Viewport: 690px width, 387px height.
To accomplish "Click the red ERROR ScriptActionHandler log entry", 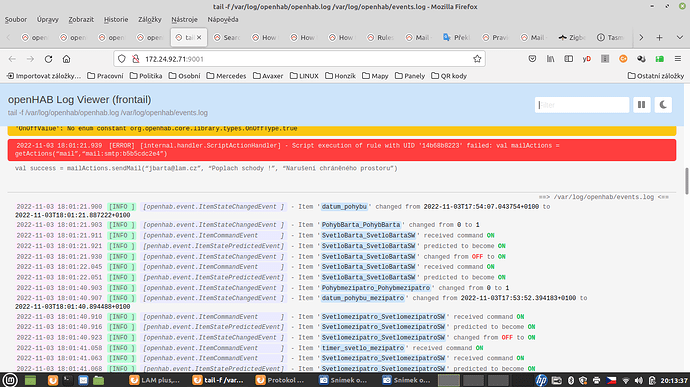I will click(x=342, y=150).
